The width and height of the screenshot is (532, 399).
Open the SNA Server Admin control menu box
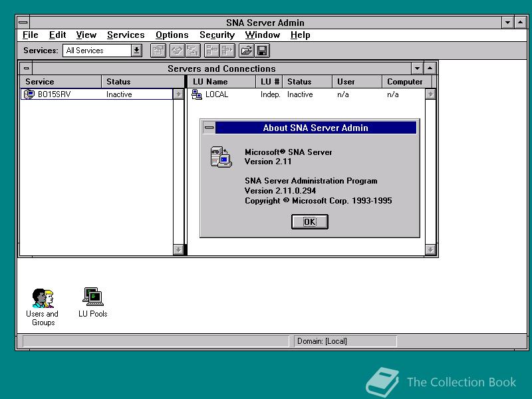coord(23,23)
